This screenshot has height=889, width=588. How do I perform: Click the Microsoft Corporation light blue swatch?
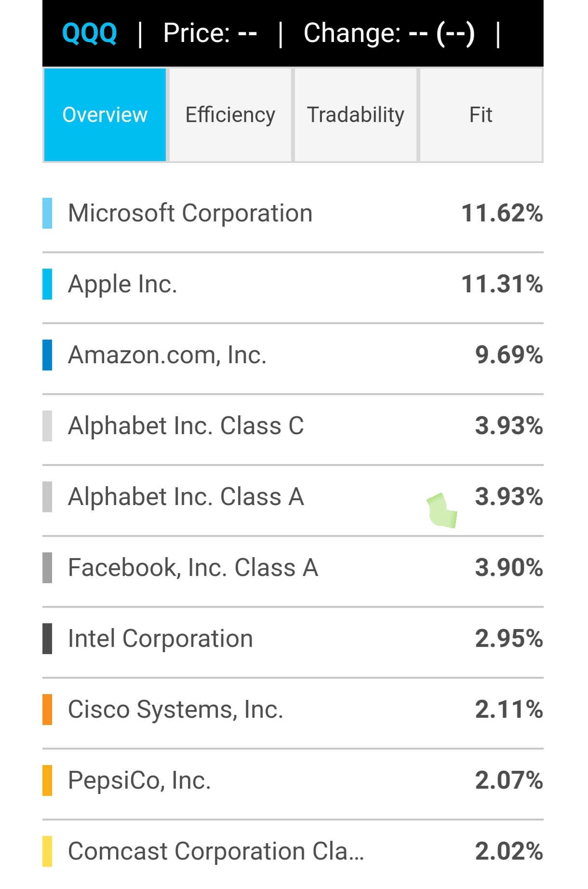(x=47, y=213)
